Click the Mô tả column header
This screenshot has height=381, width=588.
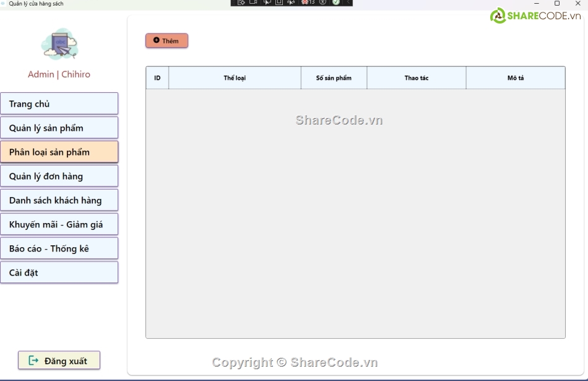point(515,78)
